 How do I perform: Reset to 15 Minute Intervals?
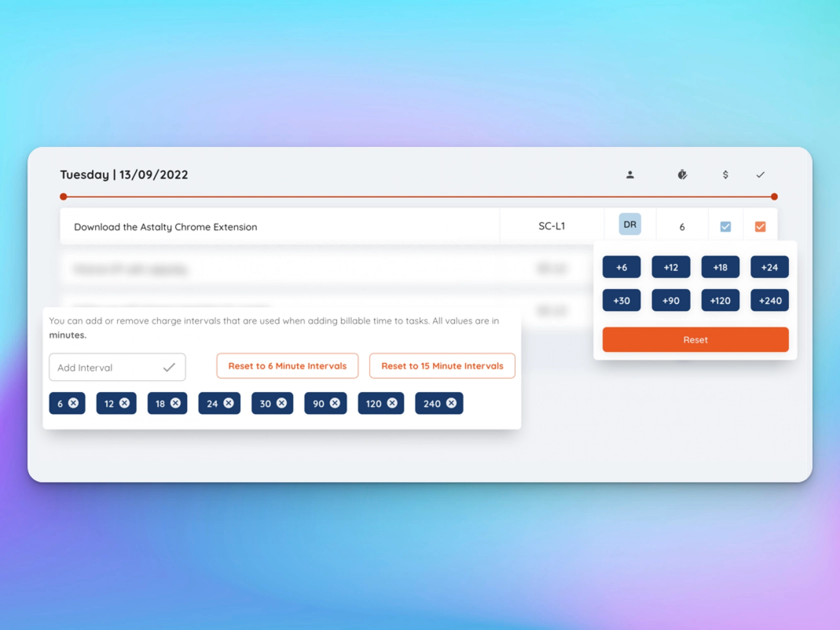(442, 366)
